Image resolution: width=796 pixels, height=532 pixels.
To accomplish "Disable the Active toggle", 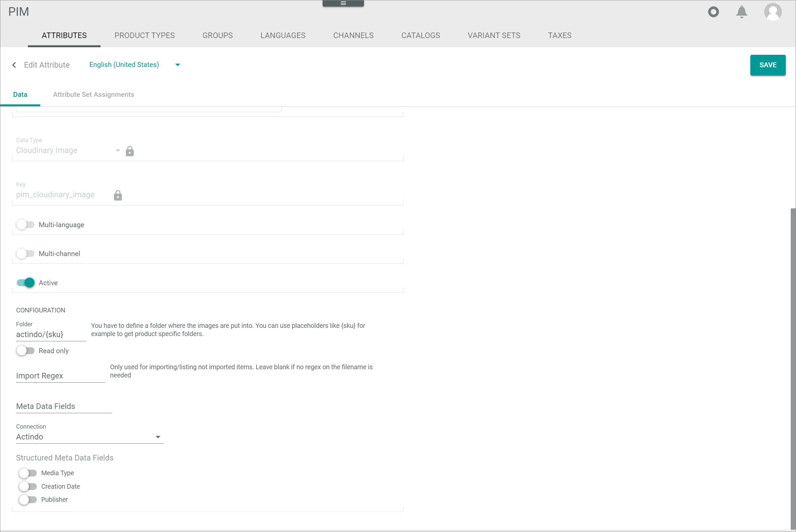I will [26, 283].
